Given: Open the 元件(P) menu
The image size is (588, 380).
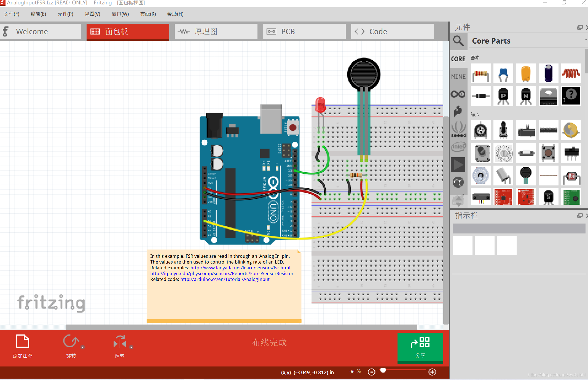Looking at the screenshot, I should coord(65,14).
